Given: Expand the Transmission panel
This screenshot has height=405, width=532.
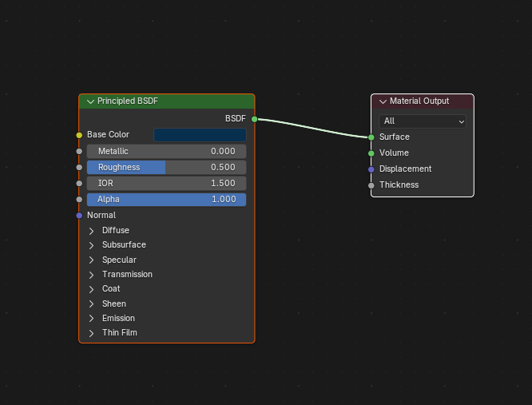Looking at the screenshot, I should (91, 275).
